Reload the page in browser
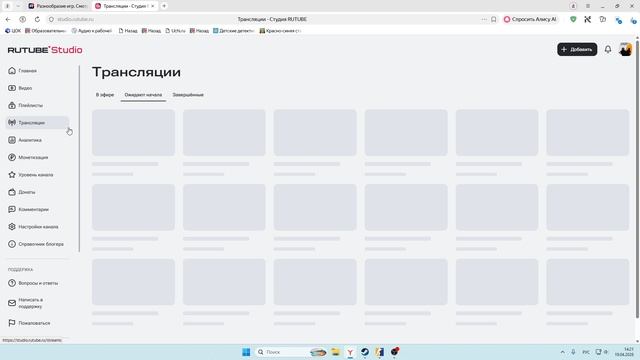This screenshot has height=360, width=640. click(x=37, y=19)
